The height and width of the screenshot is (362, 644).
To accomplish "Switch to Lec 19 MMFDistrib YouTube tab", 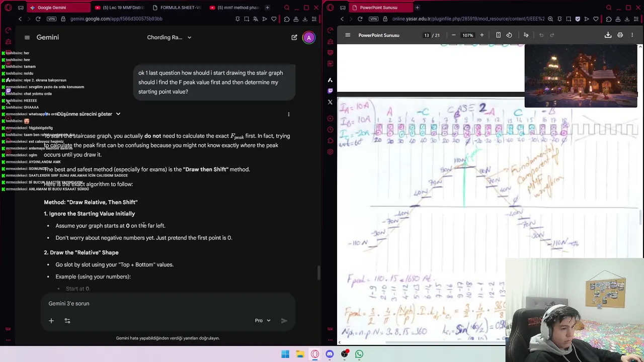I will 119,8.
